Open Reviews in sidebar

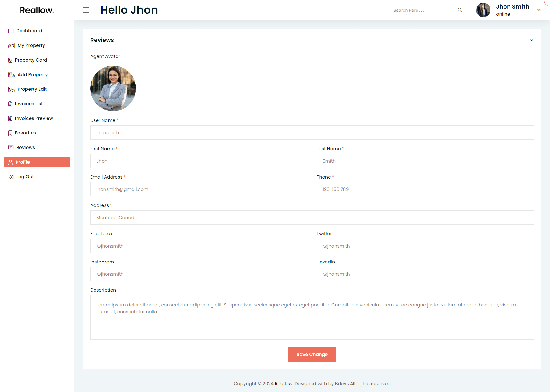[37, 148]
